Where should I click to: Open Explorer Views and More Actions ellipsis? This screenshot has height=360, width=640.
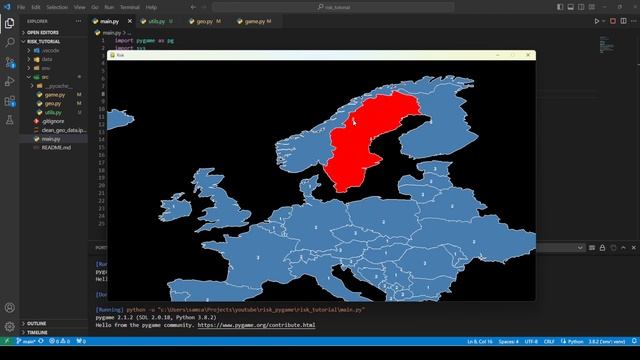point(78,21)
